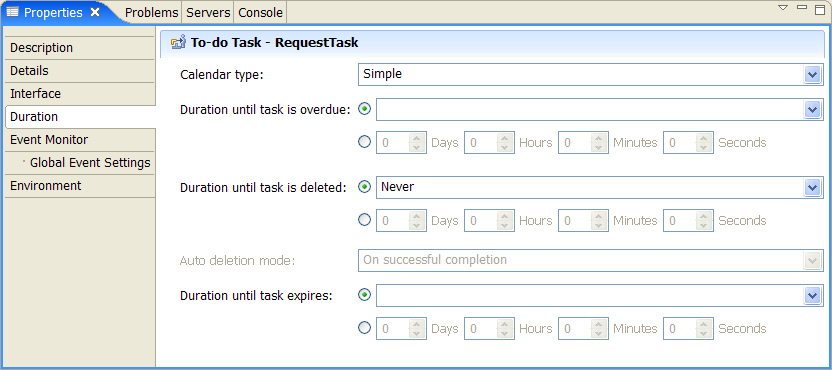
Task: Open the Console tab
Action: [x=261, y=13]
